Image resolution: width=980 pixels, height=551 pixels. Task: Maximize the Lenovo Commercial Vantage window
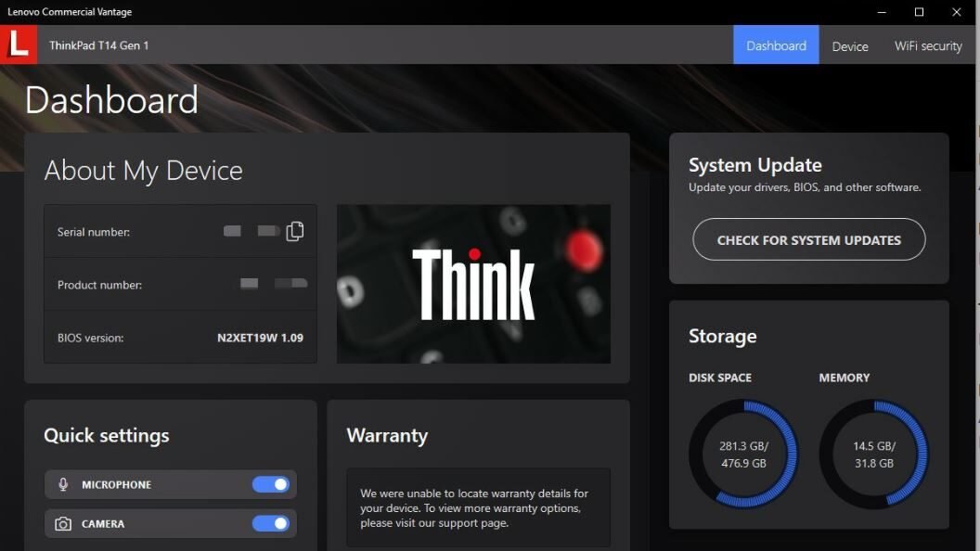pyautogui.click(x=919, y=12)
